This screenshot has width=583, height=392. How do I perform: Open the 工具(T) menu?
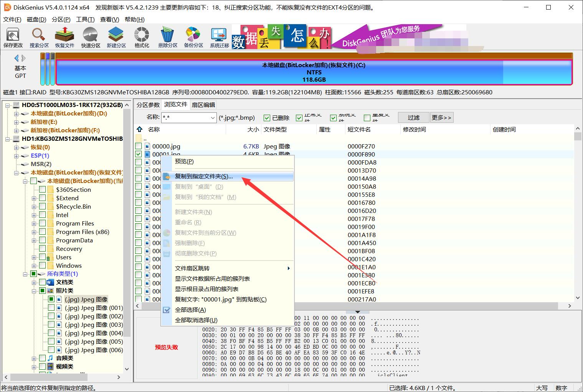[x=85, y=19]
